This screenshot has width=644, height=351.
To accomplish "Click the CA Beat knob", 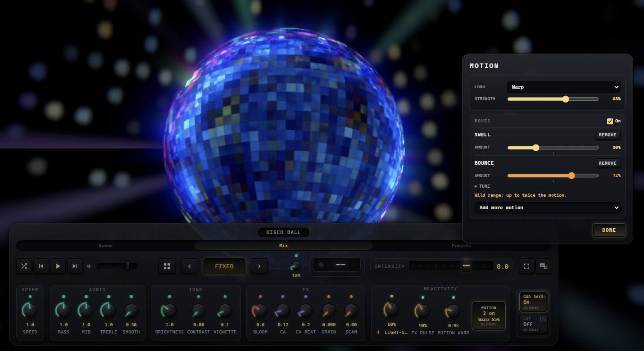I will click(x=305, y=310).
